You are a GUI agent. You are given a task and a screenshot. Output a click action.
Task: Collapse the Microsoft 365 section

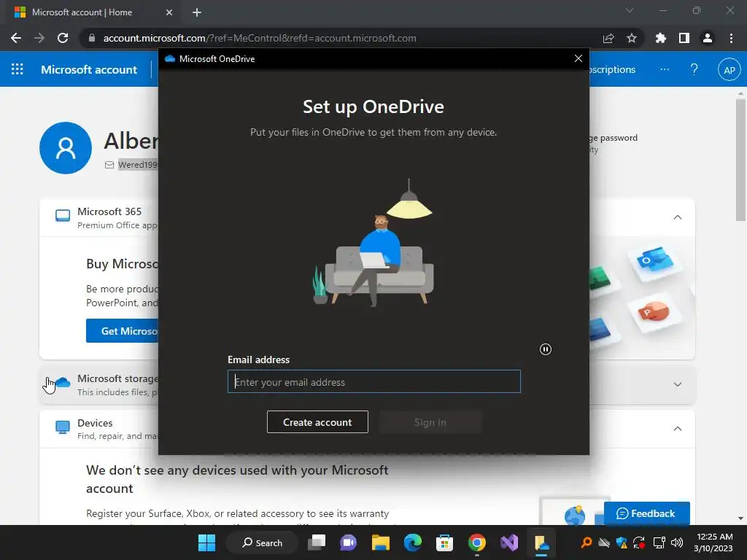coord(678,217)
